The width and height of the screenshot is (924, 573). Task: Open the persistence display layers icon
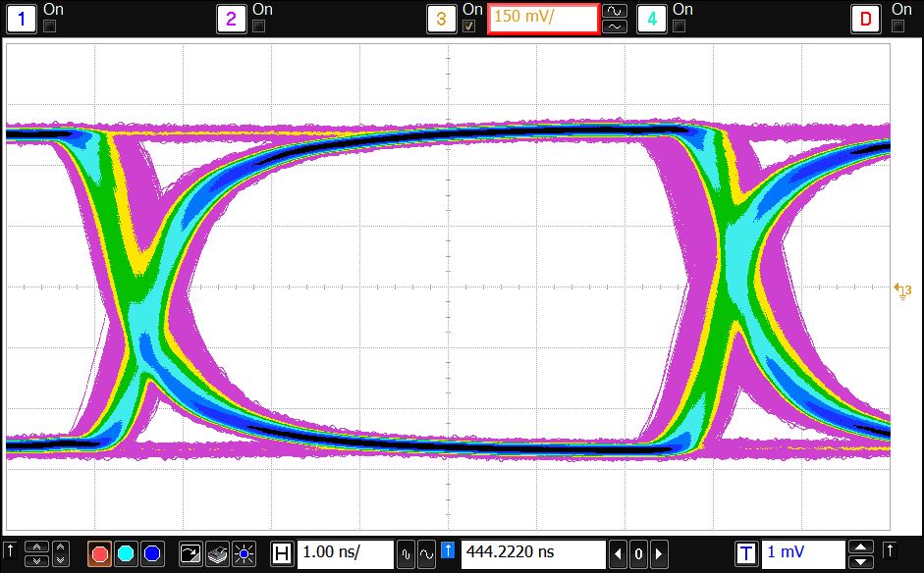point(218,552)
